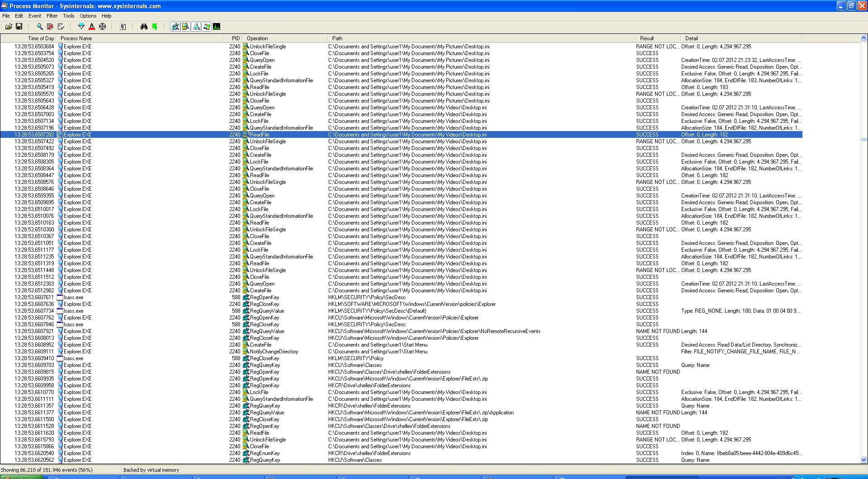Click the Include Process From Window target icon

point(103,27)
